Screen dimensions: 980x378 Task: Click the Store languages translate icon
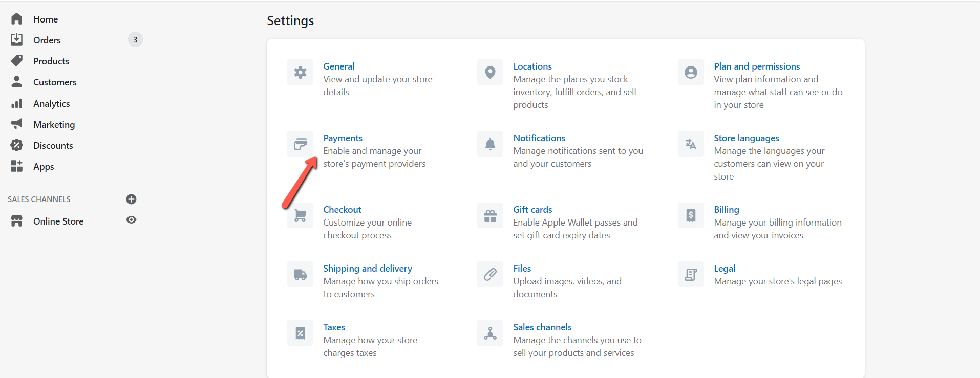coord(691,144)
